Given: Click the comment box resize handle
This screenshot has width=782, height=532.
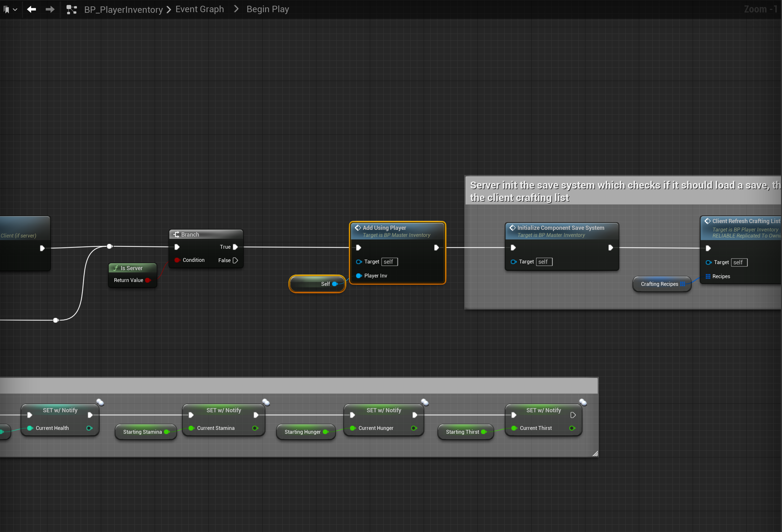Looking at the screenshot, I should [x=595, y=454].
